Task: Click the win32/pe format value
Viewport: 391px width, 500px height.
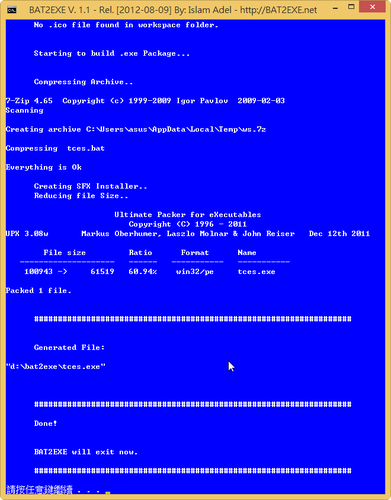Action: click(195, 272)
